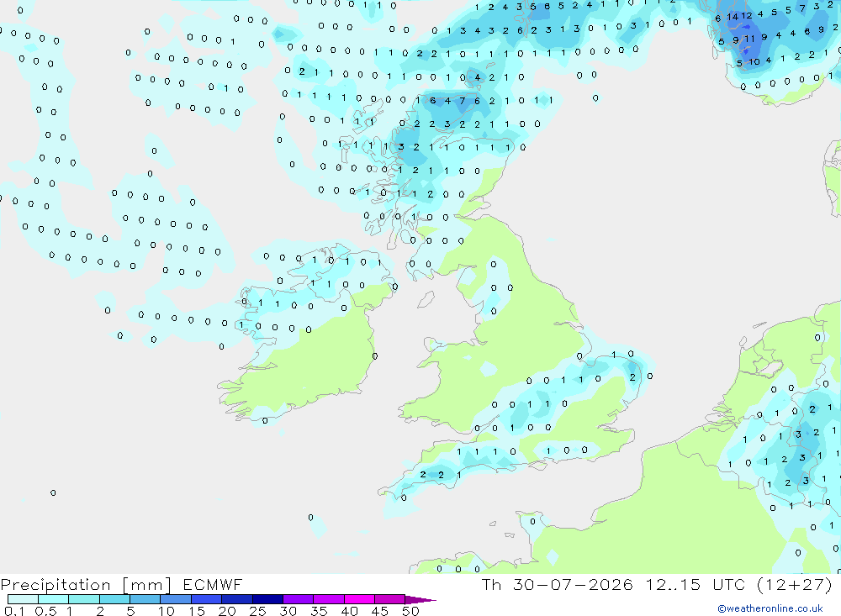Click the map precipitation value '12'
The width and height of the screenshot is (841, 616).
(747, 16)
